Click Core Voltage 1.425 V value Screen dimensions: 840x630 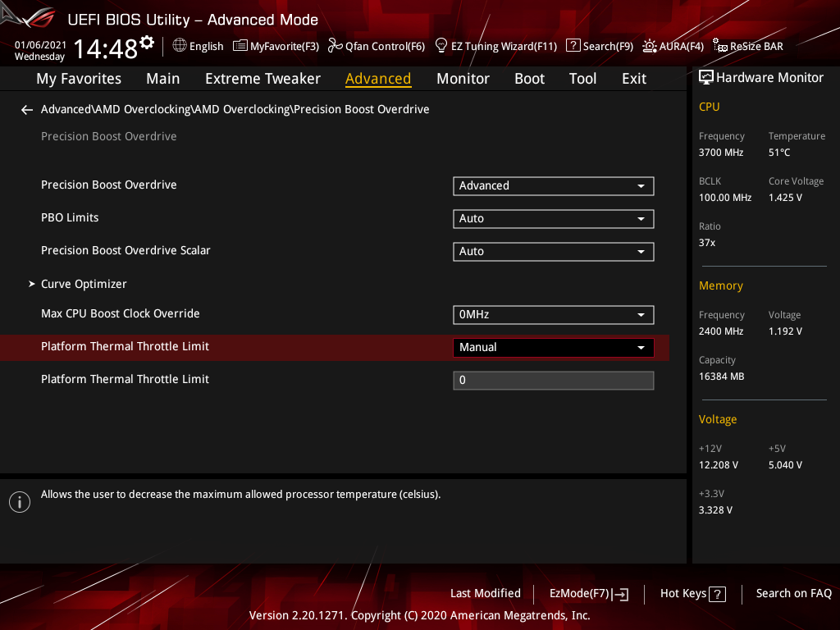click(785, 198)
